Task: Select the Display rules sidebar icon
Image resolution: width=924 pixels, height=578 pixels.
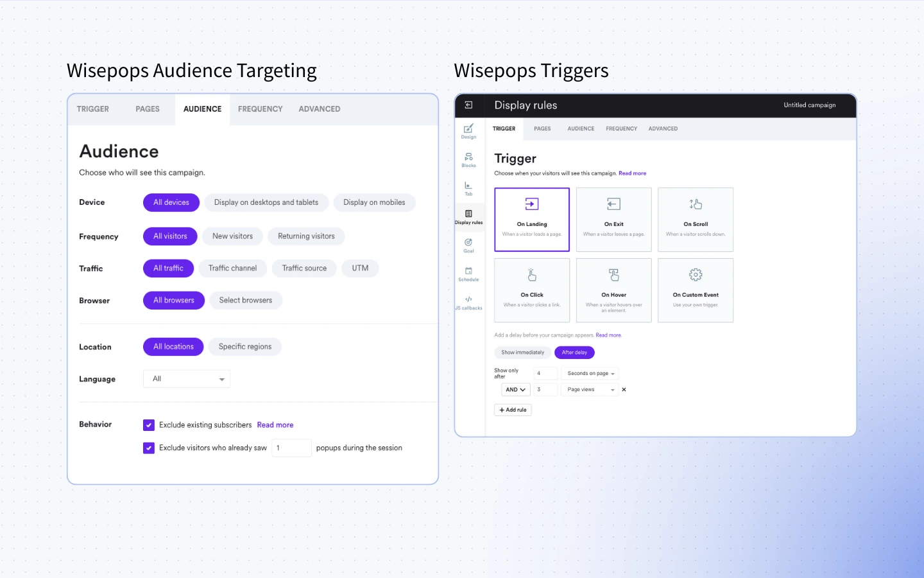Action: pos(468,217)
